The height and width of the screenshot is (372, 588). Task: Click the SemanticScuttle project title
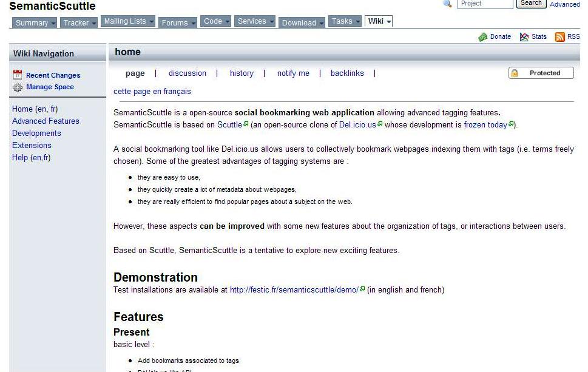point(52,6)
